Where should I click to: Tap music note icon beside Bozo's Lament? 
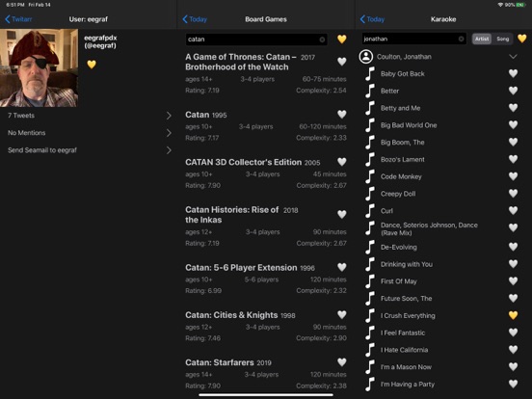pyautogui.click(x=370, y=159)
